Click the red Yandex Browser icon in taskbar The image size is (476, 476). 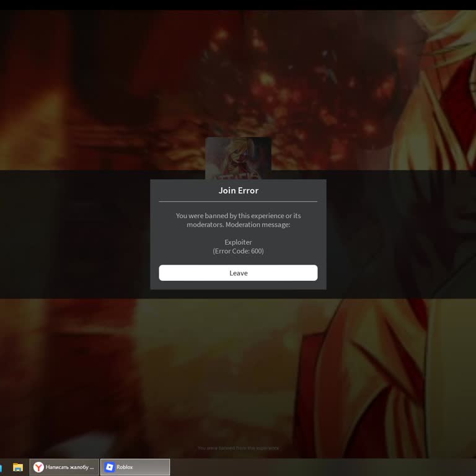click(38, 467)
